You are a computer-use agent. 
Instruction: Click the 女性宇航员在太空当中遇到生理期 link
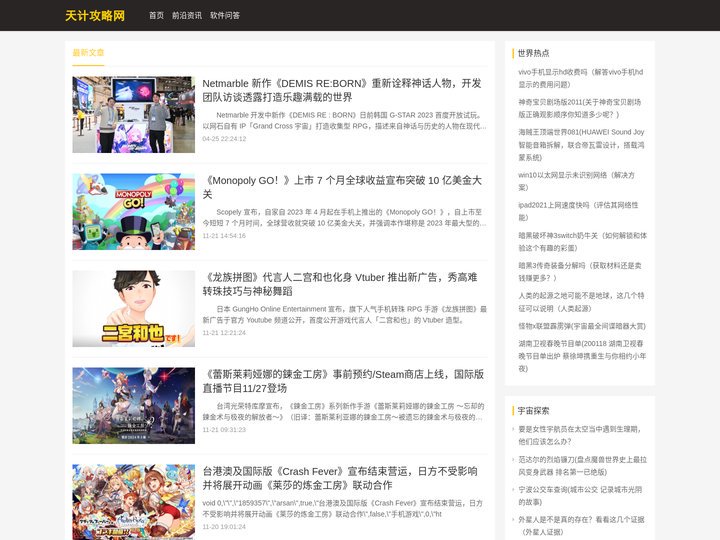tap(579, 435)
